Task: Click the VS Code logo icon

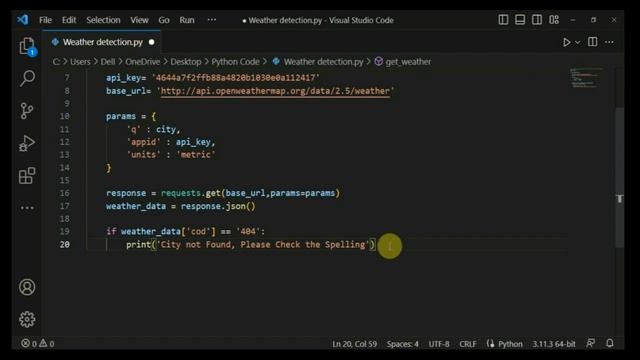Action: [23, 20]
